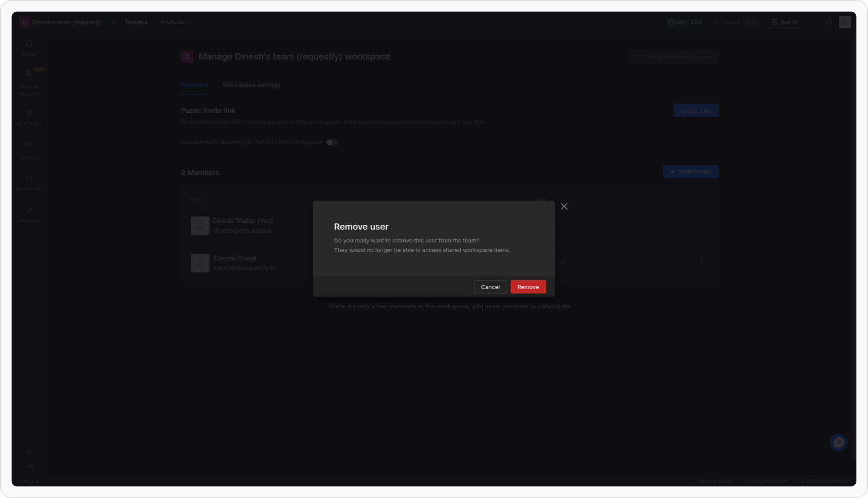The image size is (868, 498).
Task: Open API client from sidebar
Action: coord(29,211)
